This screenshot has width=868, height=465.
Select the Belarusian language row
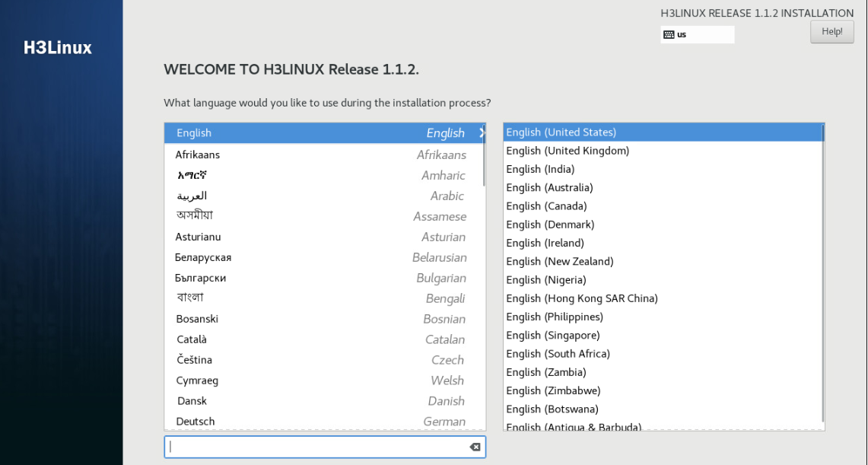[x=325, y=257]
